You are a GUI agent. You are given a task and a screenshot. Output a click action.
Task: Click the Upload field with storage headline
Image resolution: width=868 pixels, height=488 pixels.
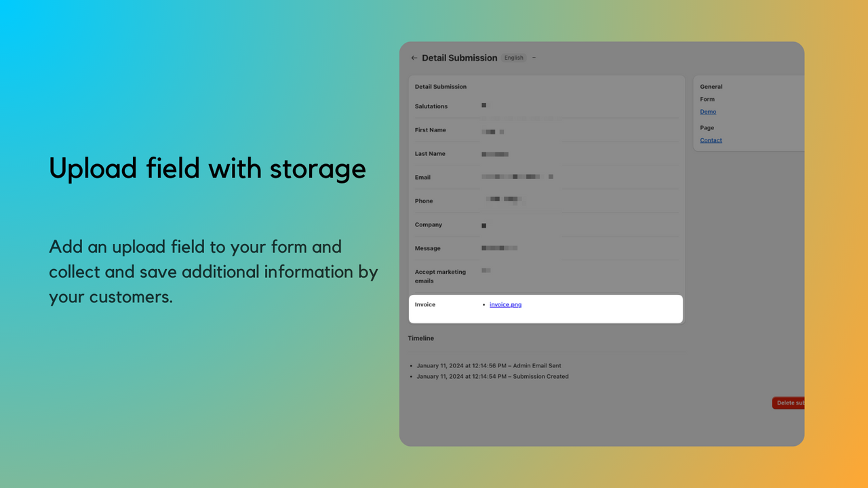pos(208,169)
